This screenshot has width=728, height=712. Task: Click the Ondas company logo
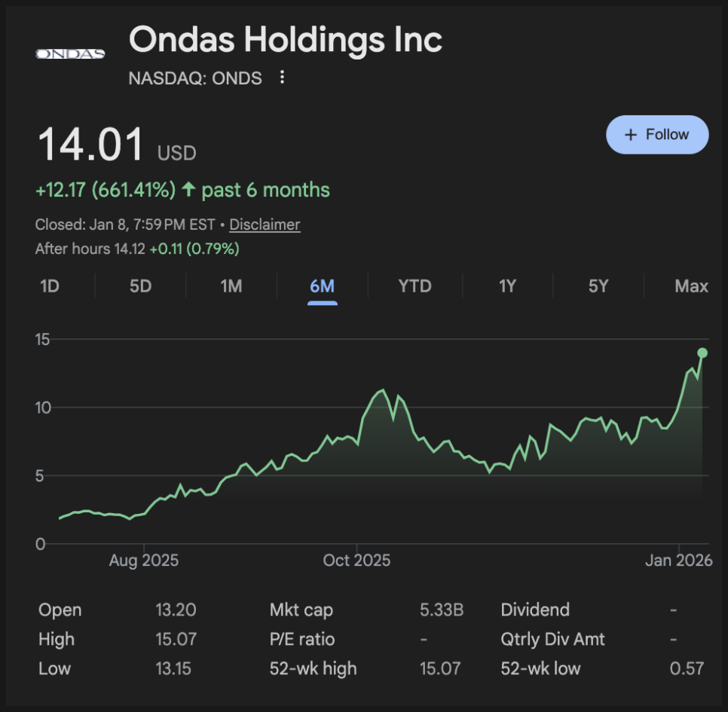point(70,53)
